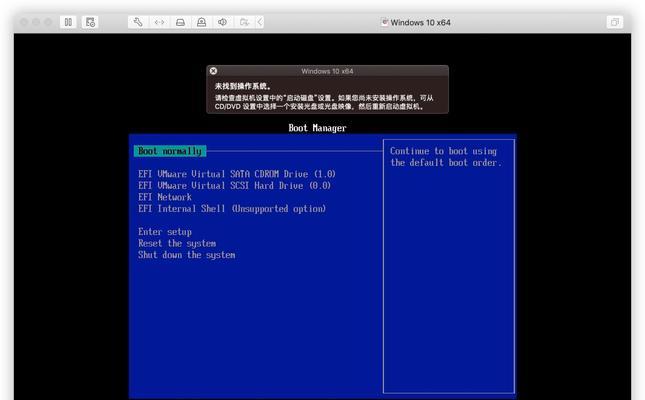
Task: Click the CD/DVD drive device icon
Action: pyautogui.click(x=202, y=22)
